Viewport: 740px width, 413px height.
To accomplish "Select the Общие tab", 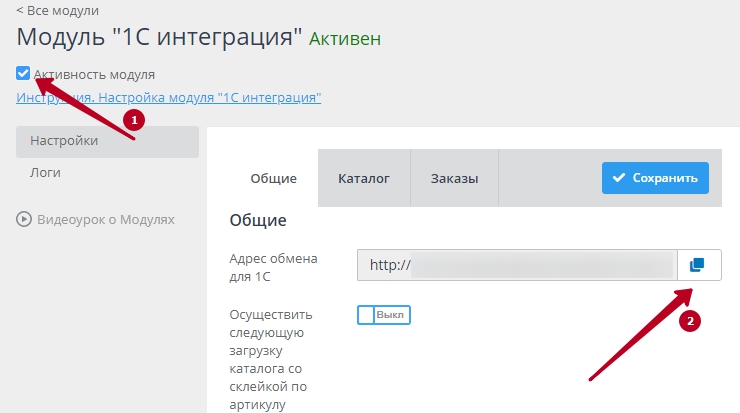I will (x=273, y=179).
